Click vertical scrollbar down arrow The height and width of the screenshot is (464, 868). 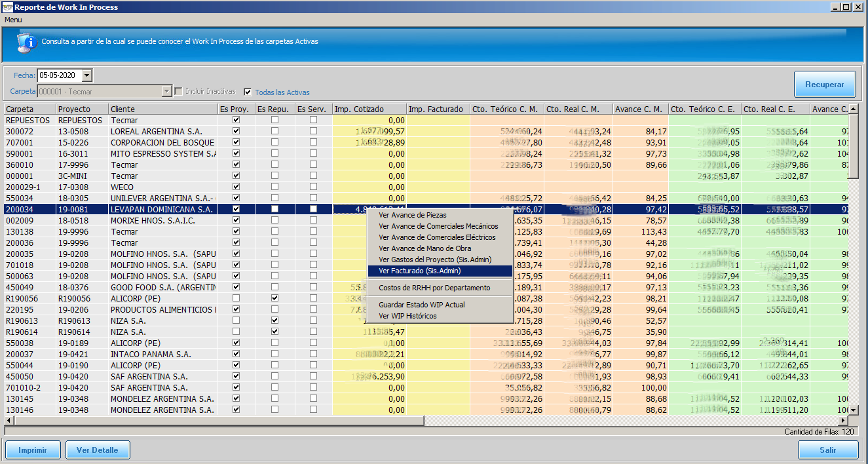[x=852, y=410]
